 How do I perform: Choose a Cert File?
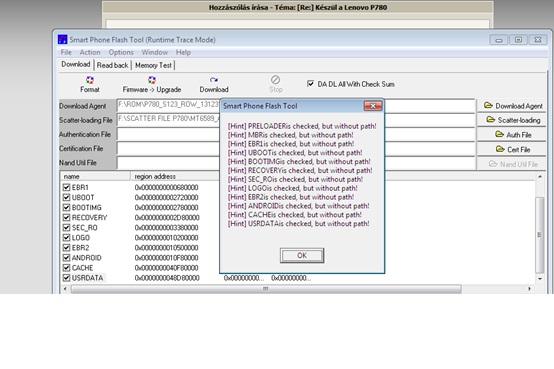tap(513, 149)
